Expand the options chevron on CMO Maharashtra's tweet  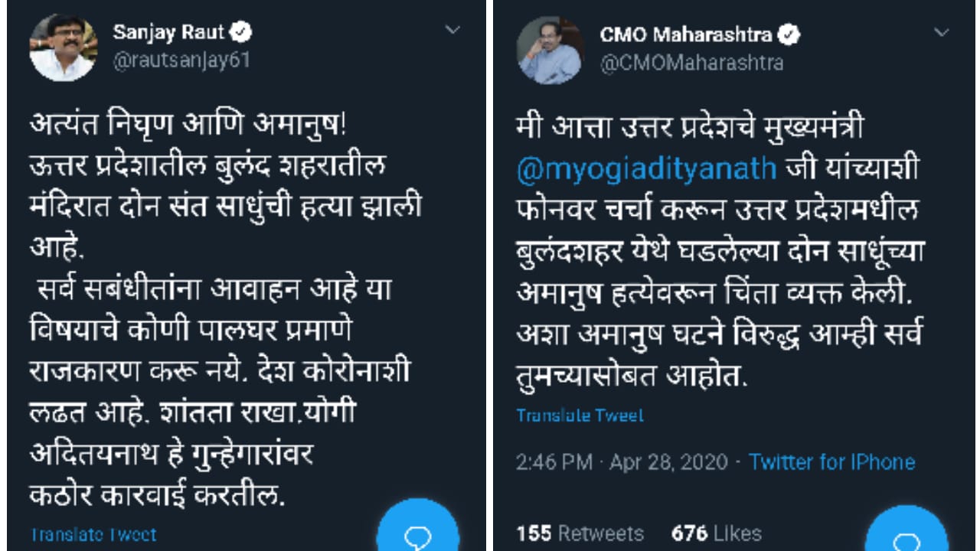point(942,33)
